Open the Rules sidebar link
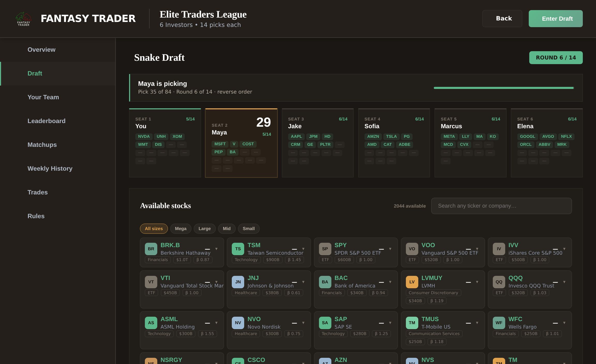This screenshot has height=364, width=596. coord(58,216)
